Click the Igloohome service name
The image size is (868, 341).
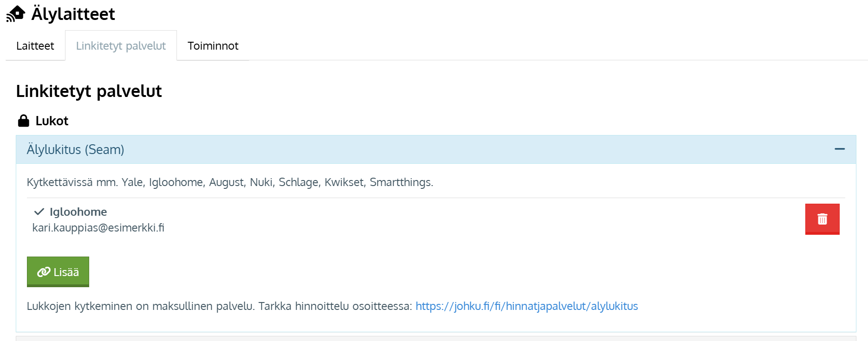pos(78,212)
